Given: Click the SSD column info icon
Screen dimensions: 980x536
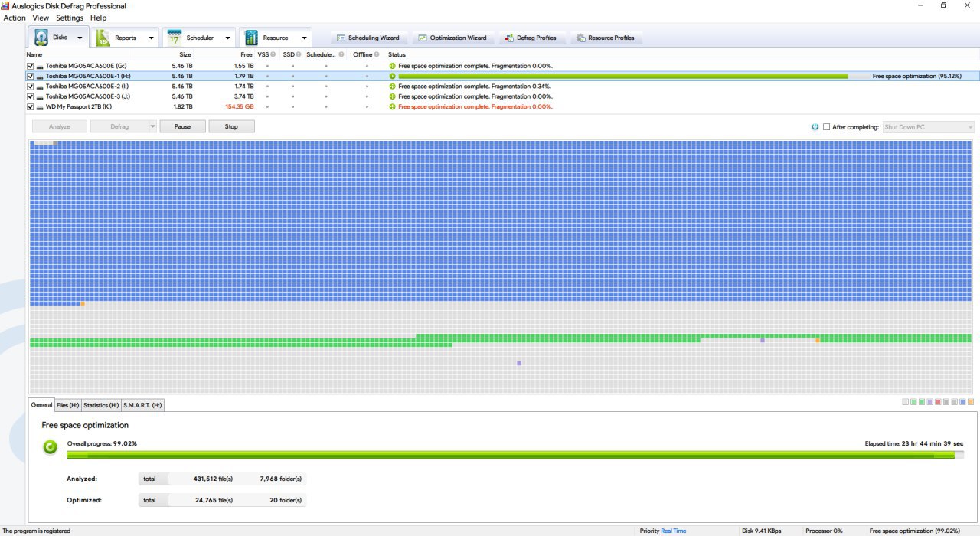Looking at the screenshot, I should click(298, 54).
